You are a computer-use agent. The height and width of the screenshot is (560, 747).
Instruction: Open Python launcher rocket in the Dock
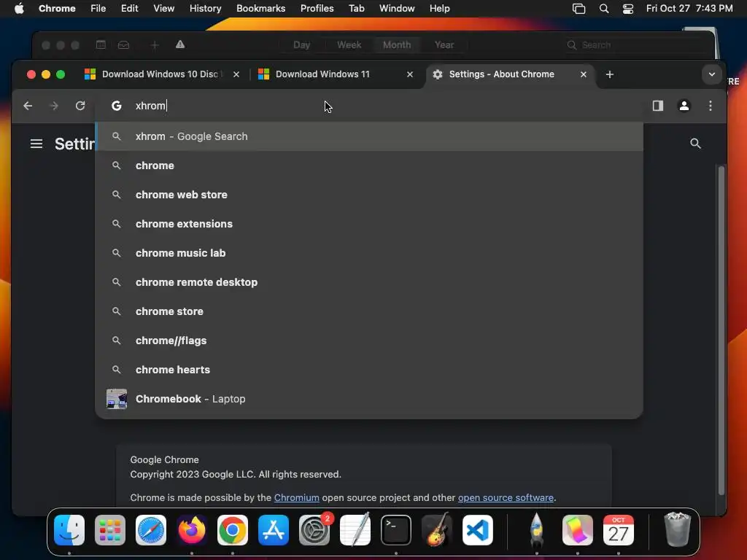[536, 530]
